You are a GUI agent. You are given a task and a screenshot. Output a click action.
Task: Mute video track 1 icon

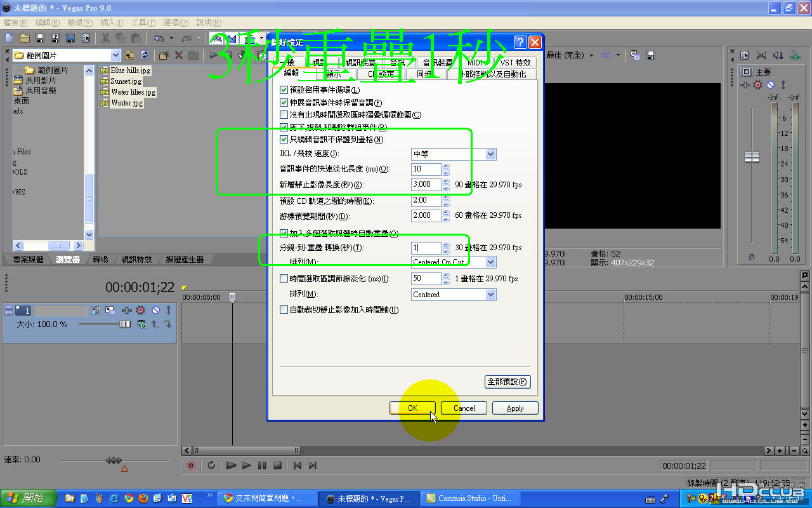155,311
